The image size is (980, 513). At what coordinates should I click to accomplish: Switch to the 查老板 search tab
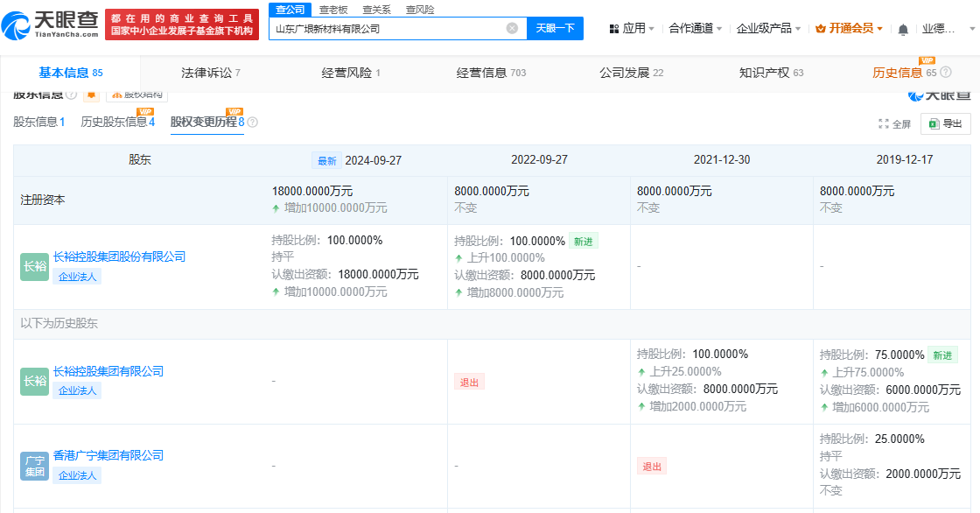(x=332, y=10)
